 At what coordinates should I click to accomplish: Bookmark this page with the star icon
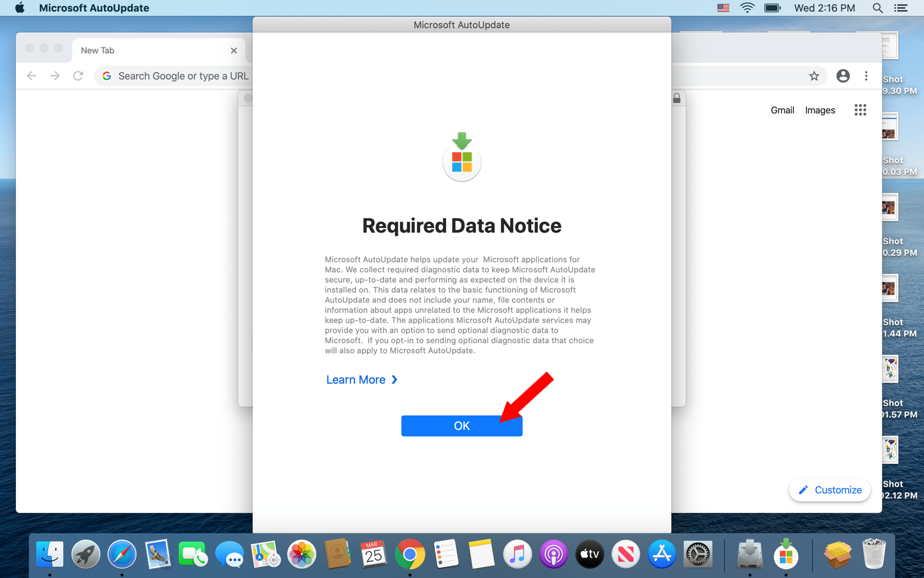814,76
